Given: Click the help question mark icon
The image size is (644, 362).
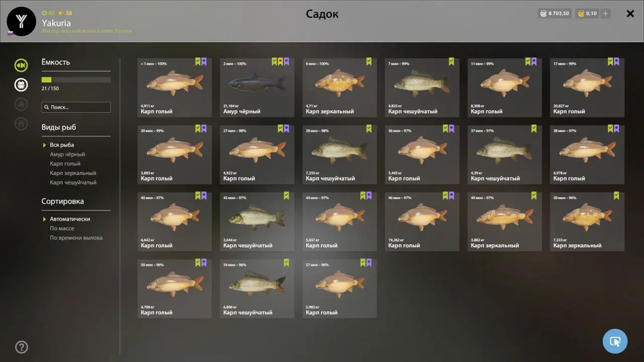Looking at the screenshot, I should pyautogui.click(x=22, y=347).
